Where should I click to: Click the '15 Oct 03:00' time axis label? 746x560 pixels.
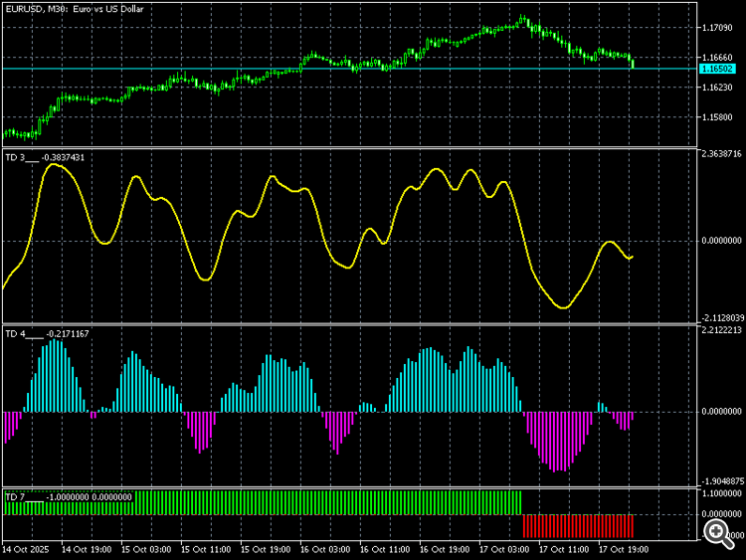point(146,549)
